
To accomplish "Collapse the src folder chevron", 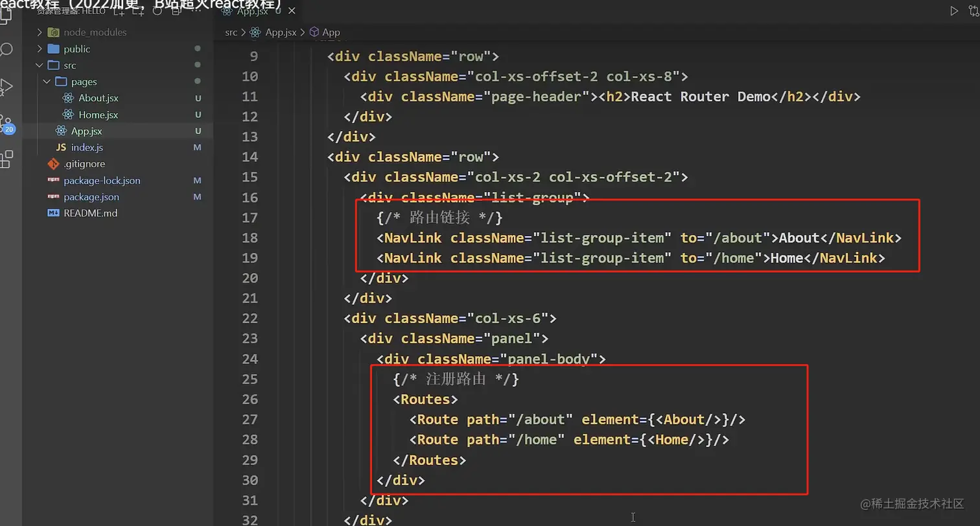I will (40, 66).
